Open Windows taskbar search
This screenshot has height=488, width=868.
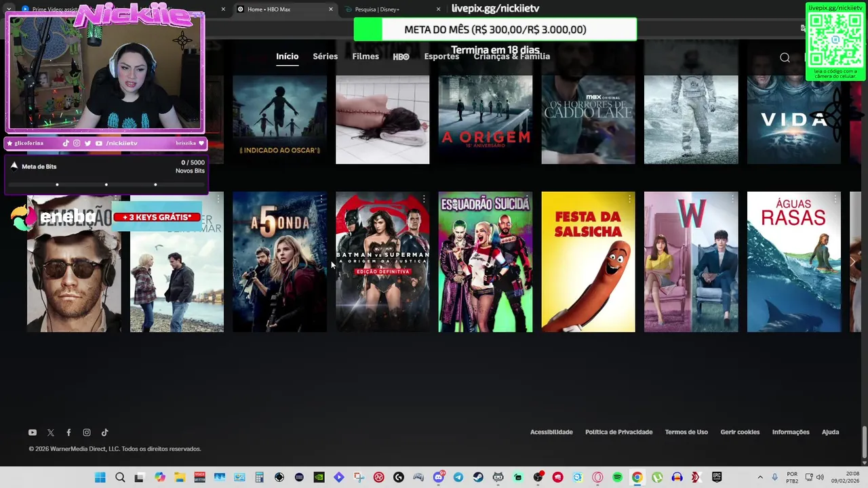click(120, 477)
